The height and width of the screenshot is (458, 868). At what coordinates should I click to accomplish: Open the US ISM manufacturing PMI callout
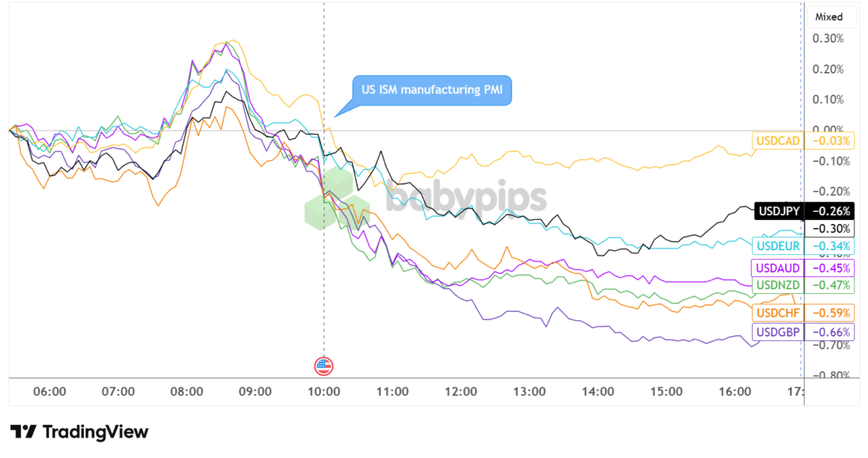pyautogui.click(x=432, y=89)
